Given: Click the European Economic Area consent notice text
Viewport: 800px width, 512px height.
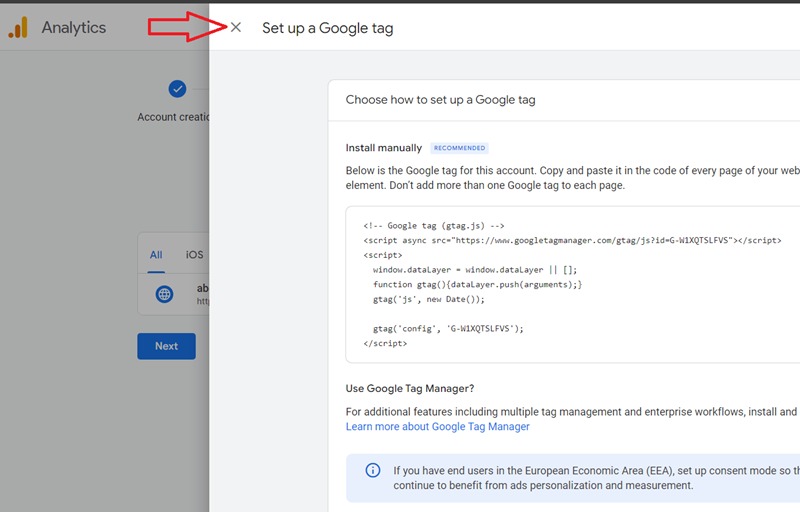Looking at the screenshot, I should click(x=596, y=478).
